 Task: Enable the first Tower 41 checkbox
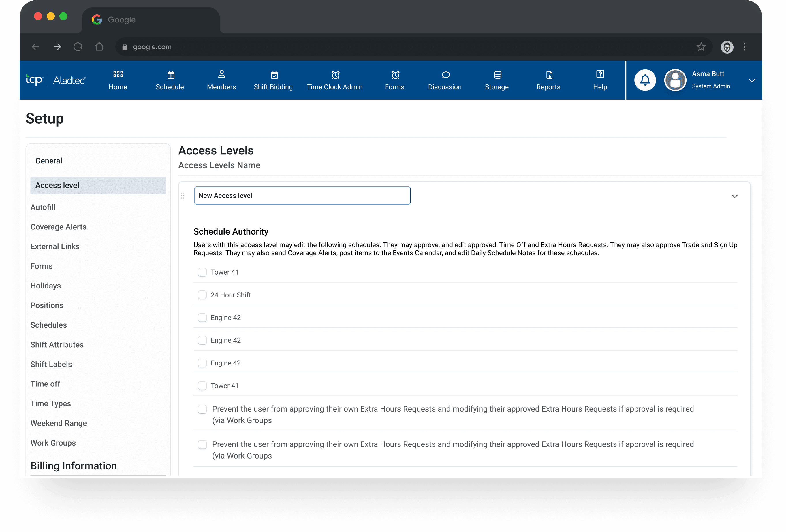202,272
